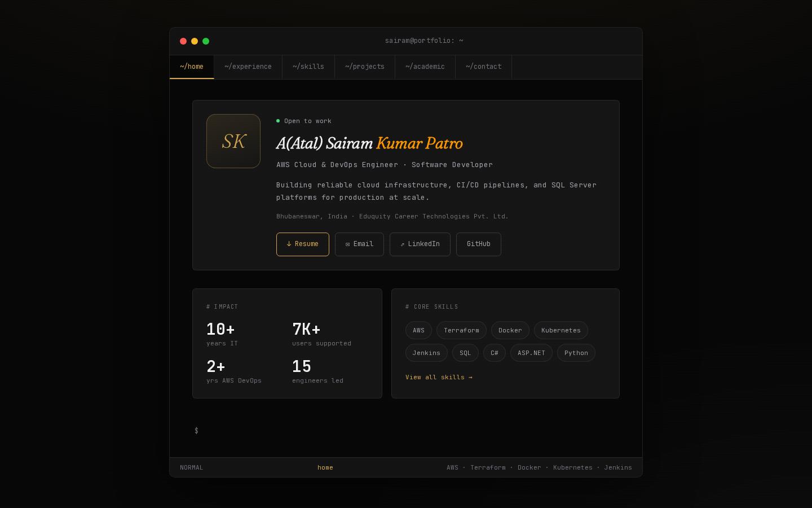Open the ~/contact tab

pos(484,67)
